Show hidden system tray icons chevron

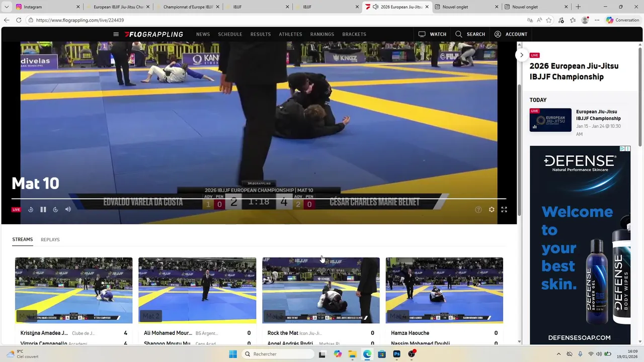[x=558, y=354]
